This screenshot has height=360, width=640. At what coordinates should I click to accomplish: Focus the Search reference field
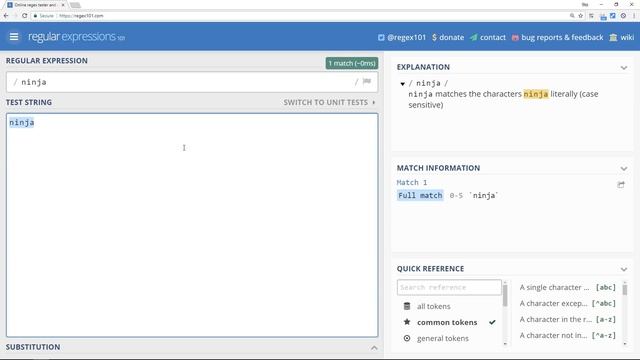(449, 287)
